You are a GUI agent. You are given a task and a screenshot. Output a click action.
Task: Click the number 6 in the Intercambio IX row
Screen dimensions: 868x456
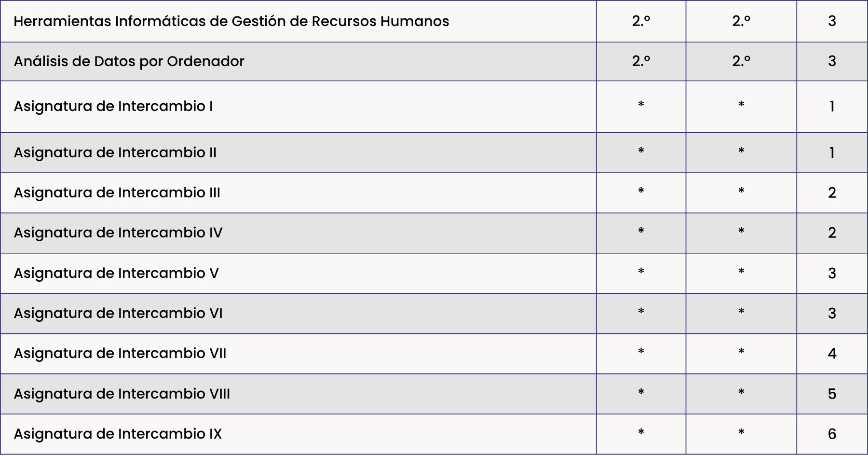click(x=832, y=434)
